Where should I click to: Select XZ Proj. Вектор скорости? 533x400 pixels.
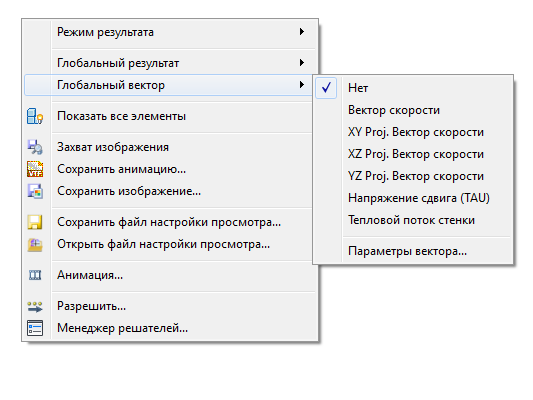click(x=413, y=154)
